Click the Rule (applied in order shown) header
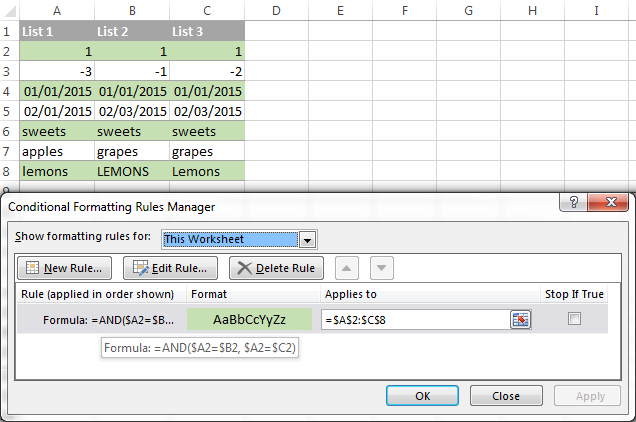This screenshot has width=636, height=422. [x=97, y=294]
